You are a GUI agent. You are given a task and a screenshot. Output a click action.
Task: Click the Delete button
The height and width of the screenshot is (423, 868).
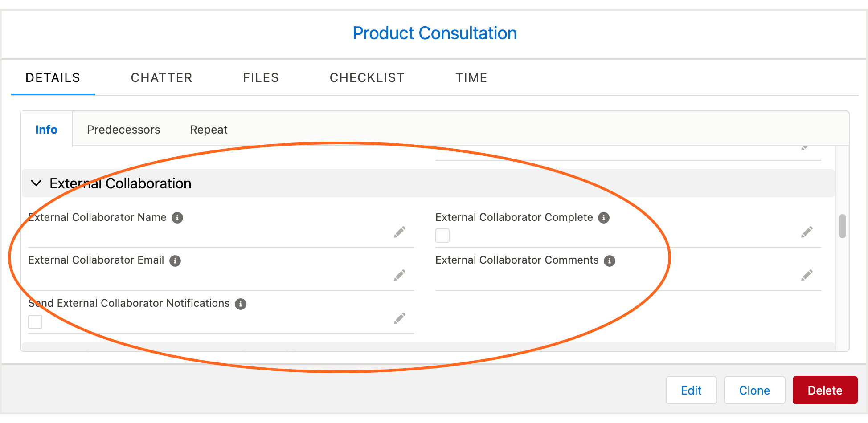(x=825, y=390)
